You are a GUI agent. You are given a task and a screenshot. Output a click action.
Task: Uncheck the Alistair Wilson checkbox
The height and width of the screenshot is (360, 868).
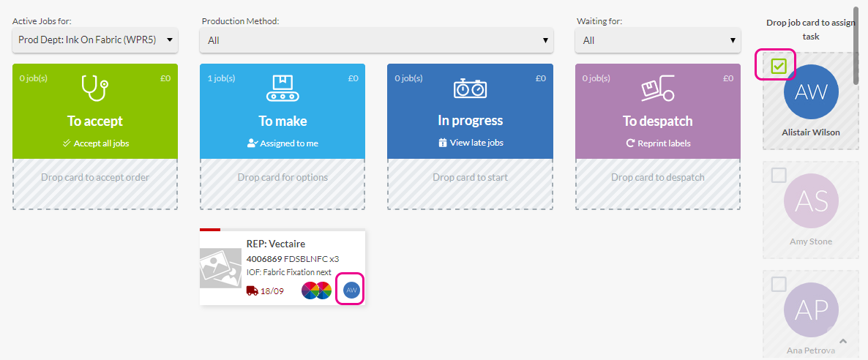pyautogui.click(x=779, y=67)
